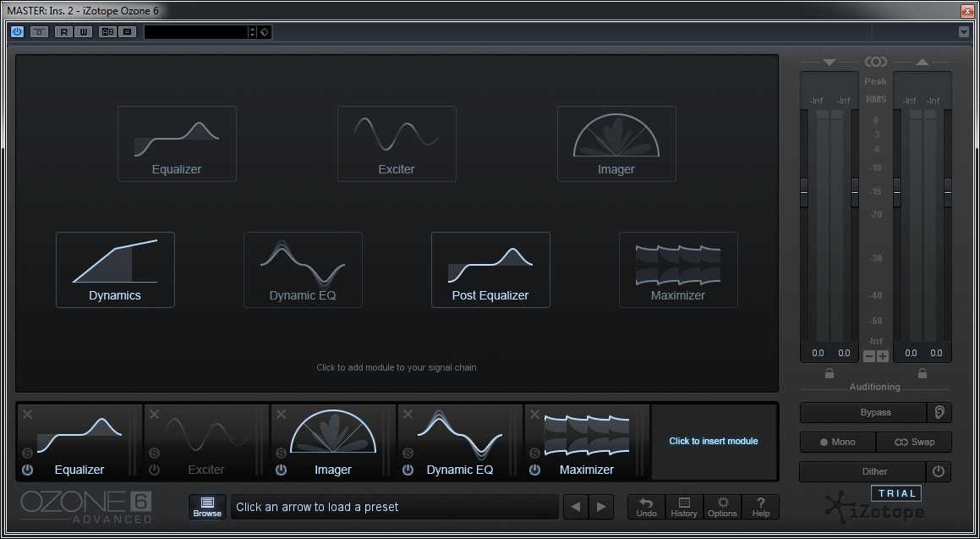980x539 pixels.
Task: Click the ear gain-match icon beside Bypass
Action: pos(939,413)
